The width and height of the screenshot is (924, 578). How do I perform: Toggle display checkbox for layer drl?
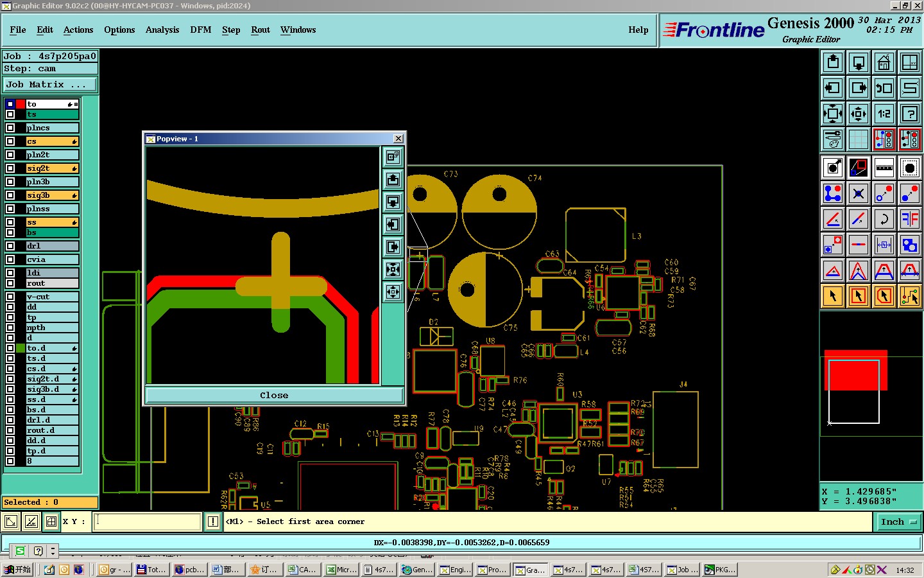[10, 246]
